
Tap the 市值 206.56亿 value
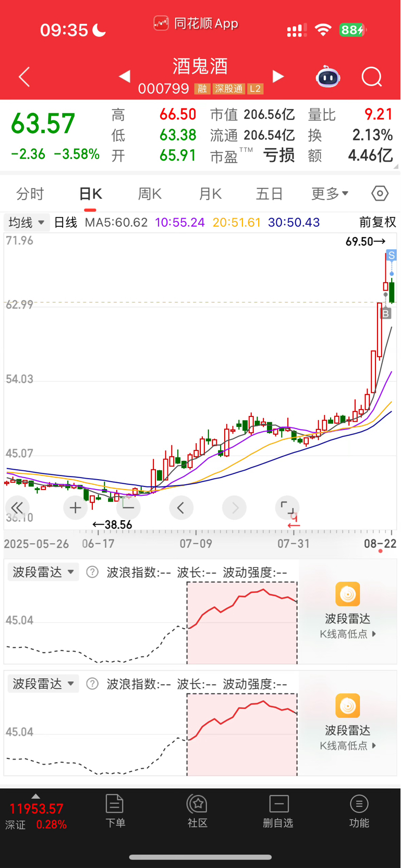(269, 115)
